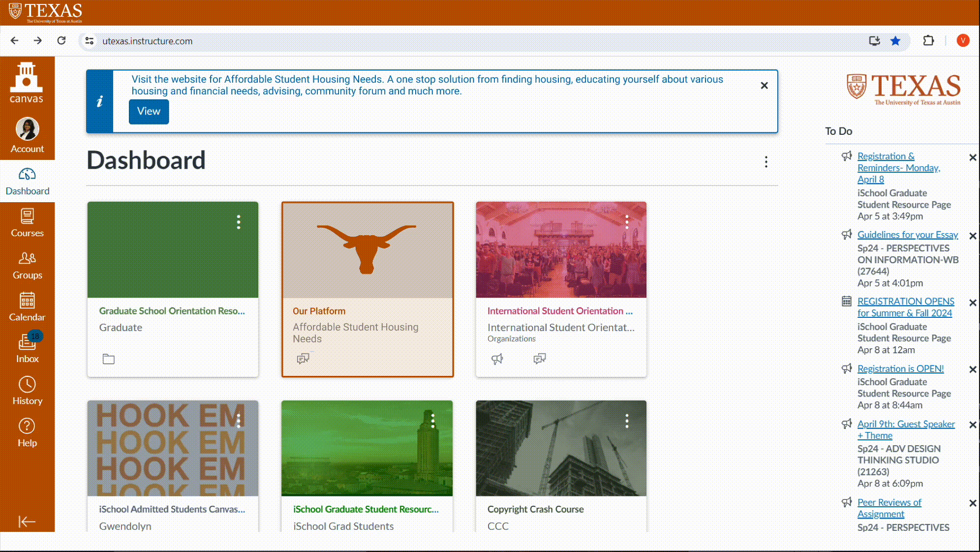Click the Texas logo above To Do

(903, 89)
